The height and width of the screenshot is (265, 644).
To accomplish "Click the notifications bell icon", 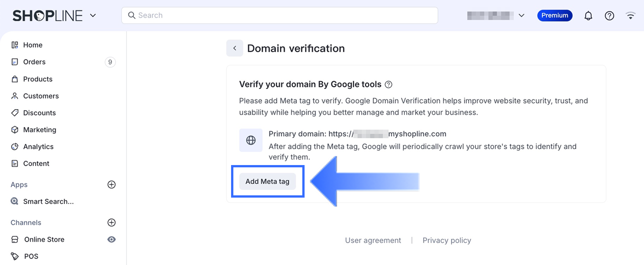I will 588,16.
